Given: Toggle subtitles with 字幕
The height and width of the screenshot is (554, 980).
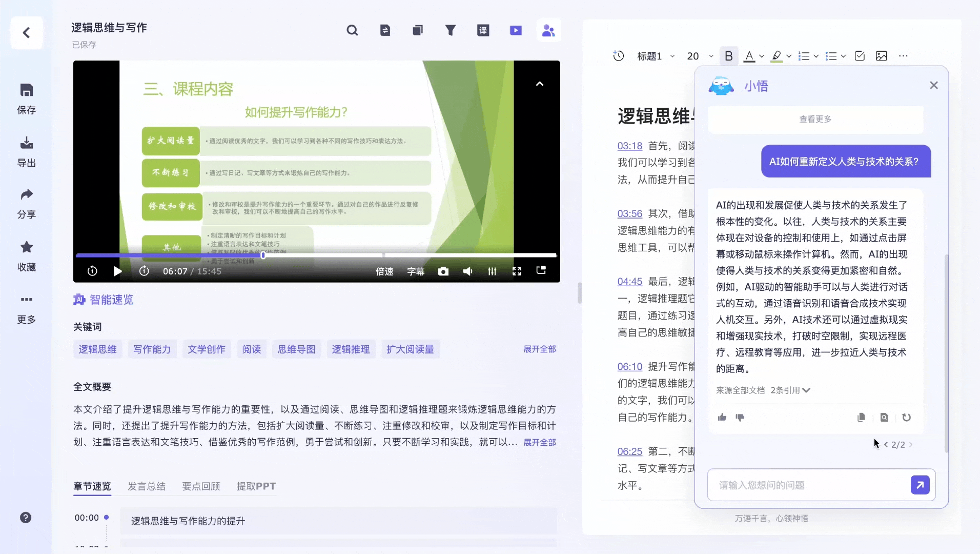Looking at the screenshot, I should coord(416,271).
